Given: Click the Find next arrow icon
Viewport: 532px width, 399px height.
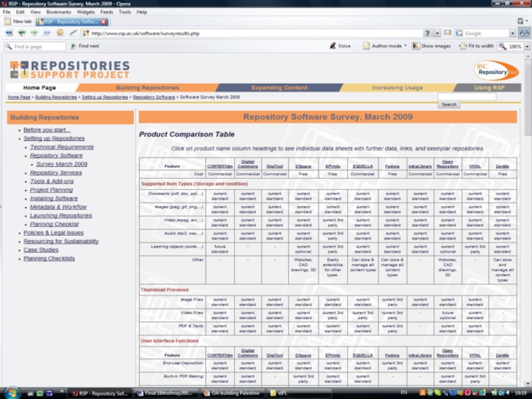Looking at the screenshot, I should 73,47.
